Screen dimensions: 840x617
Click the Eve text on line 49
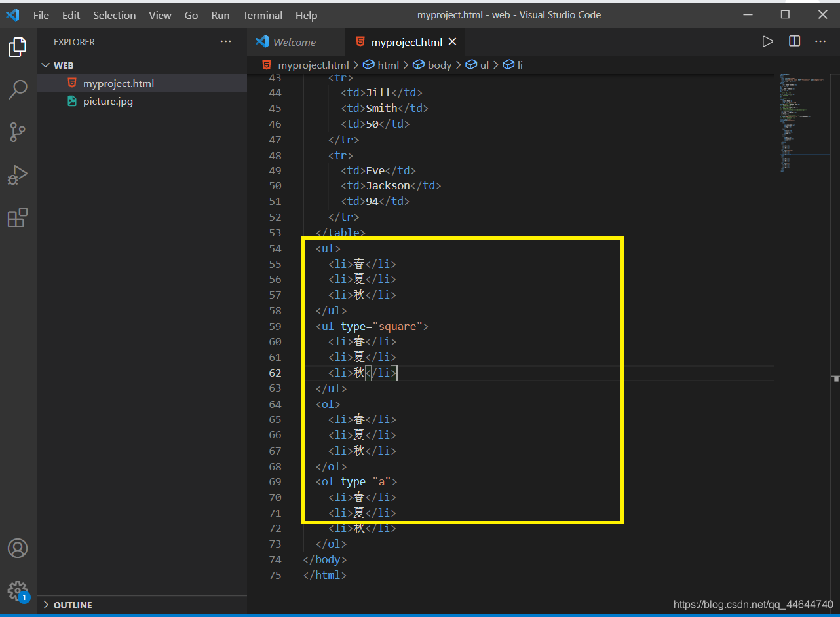pyautogui.click(x=375, y=170)
